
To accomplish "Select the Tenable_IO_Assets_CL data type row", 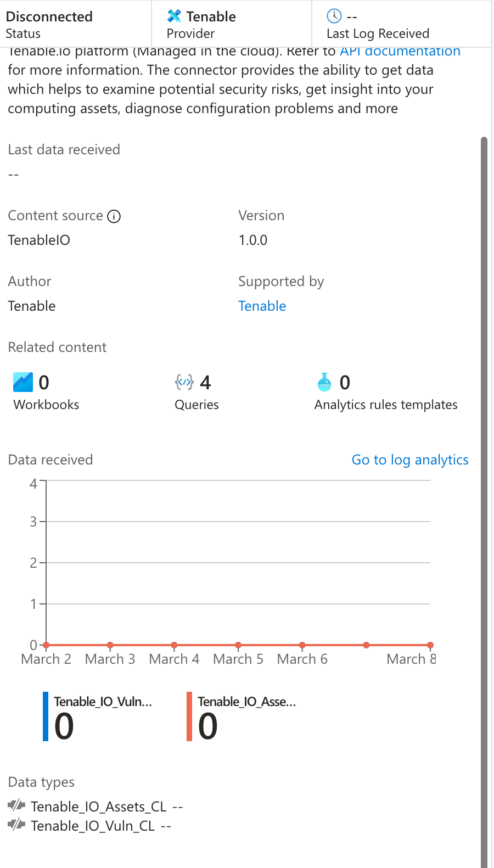I will [x=96, y=806].
